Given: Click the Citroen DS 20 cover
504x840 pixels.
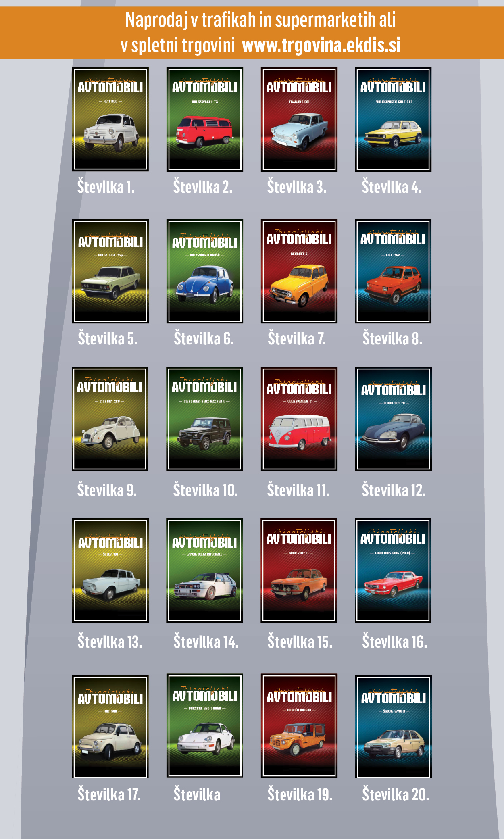Looking at the screenshot, I should [393, 419].
